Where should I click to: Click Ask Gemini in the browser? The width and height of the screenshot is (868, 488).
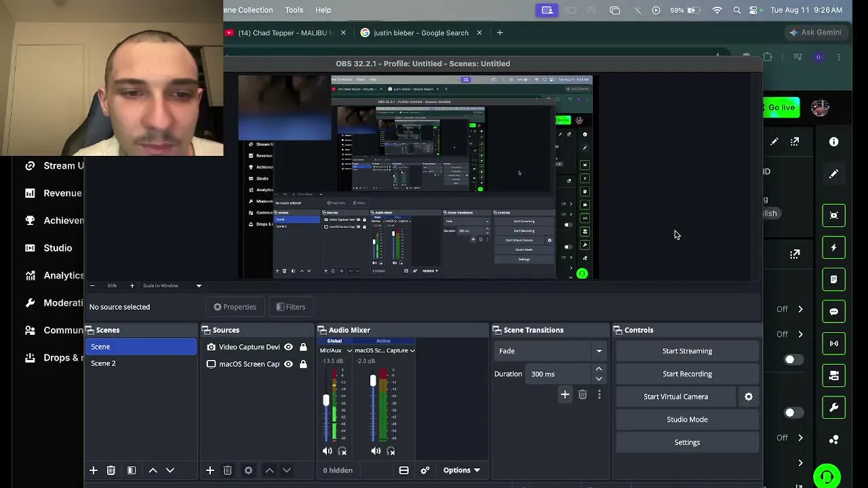pos(816,33)
